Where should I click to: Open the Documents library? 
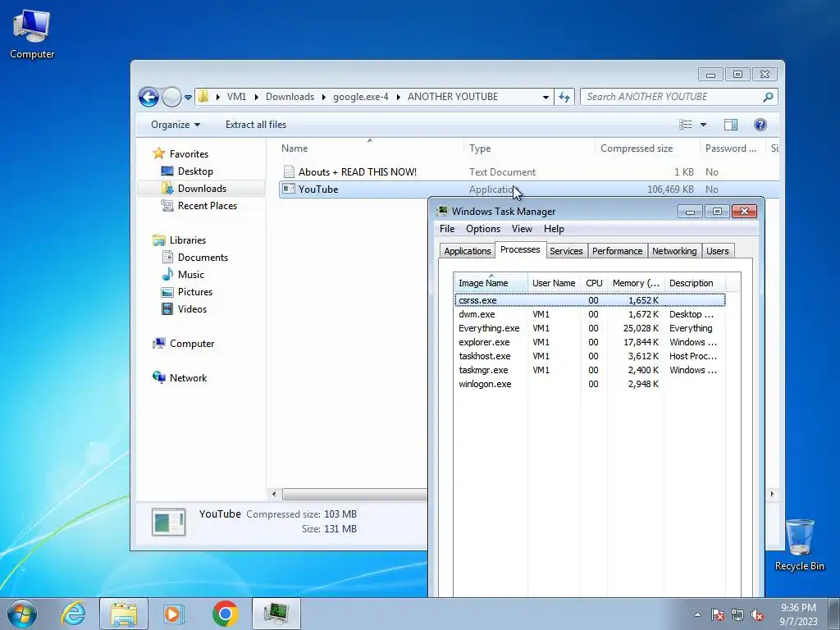pyautogui.click(x=203, y=258)
